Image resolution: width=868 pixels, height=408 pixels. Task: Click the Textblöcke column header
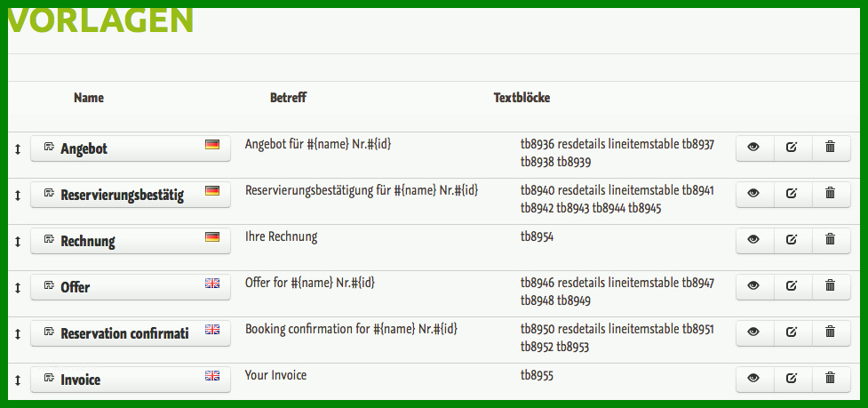click(x=522, y=98)
